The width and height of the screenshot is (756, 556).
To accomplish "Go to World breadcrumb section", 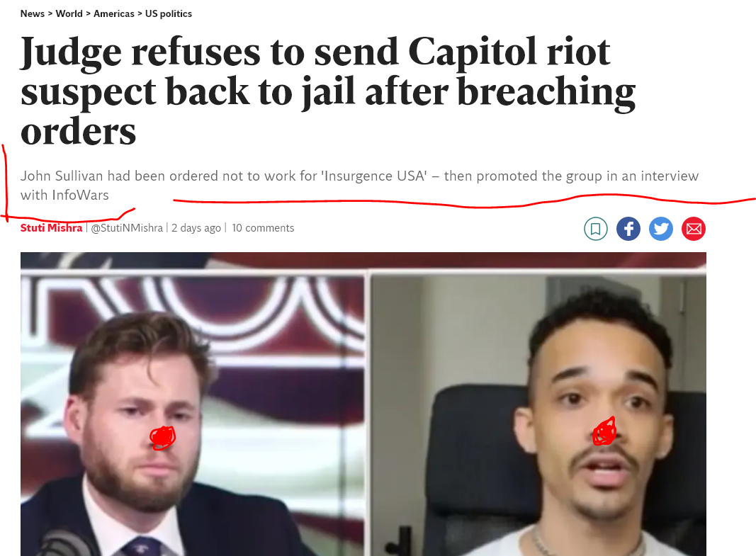I will click(x=69, y=13).
